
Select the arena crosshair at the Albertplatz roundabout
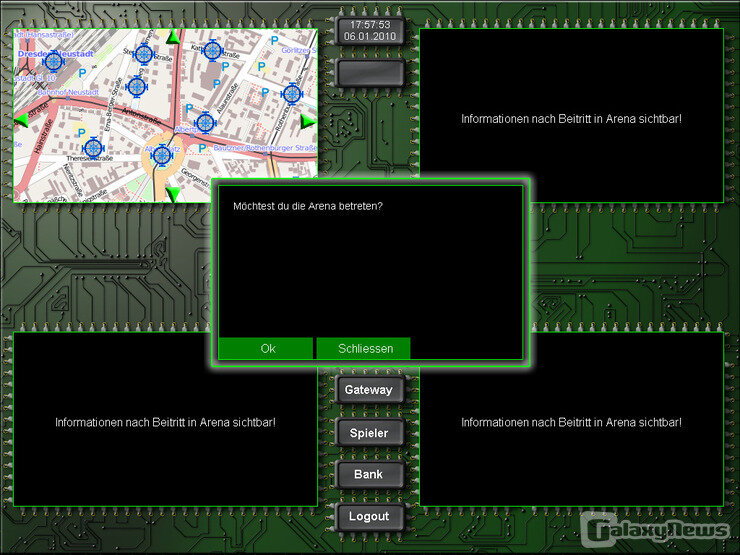162,155
